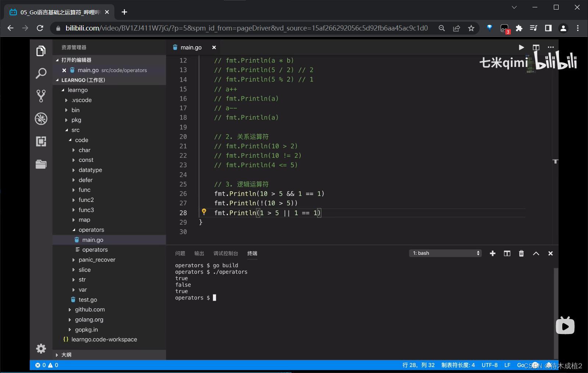Open Chrome profile avatar
588x373 pixels.
click(x=563, y=28)
